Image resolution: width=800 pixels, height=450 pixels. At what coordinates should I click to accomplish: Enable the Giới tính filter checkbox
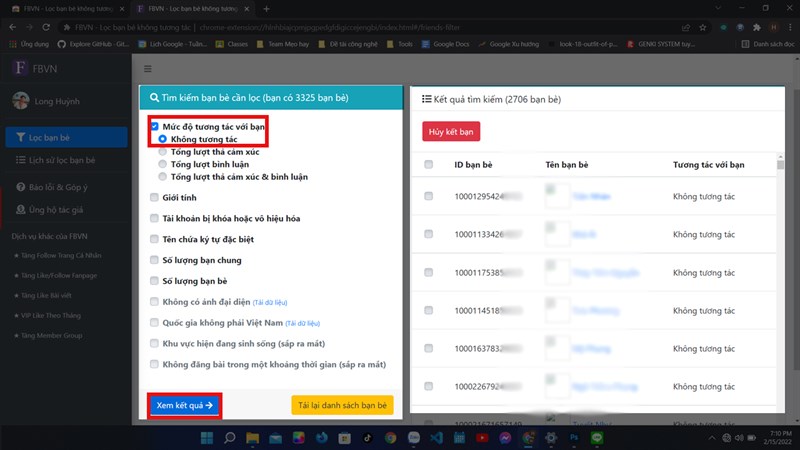[x=154, y=197]
